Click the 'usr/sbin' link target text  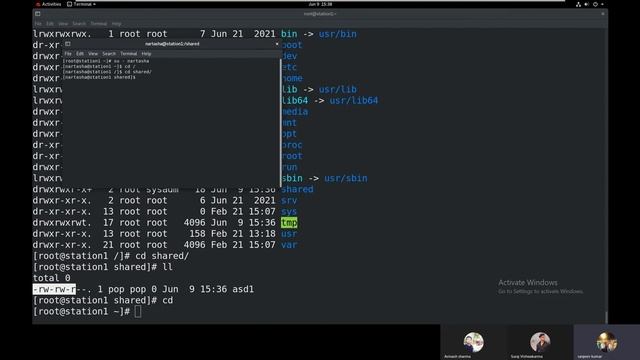click(346, 178)
